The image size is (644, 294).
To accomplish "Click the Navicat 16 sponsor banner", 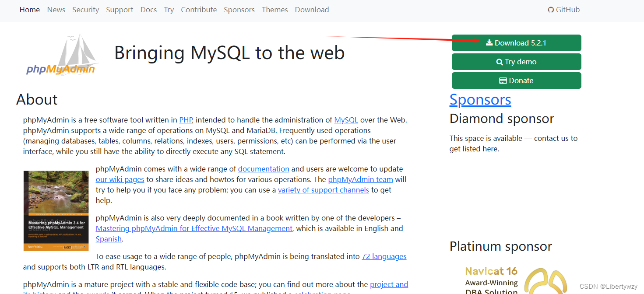I will click(516, 280).
